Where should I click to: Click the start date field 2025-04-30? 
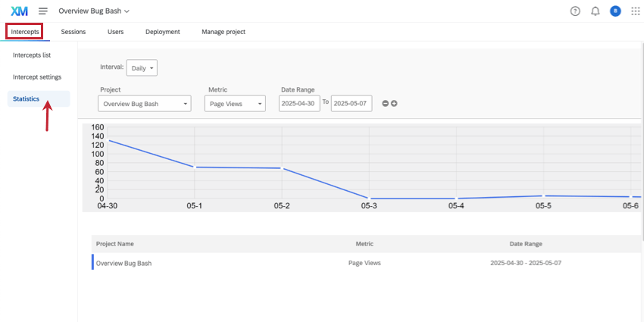299,104
